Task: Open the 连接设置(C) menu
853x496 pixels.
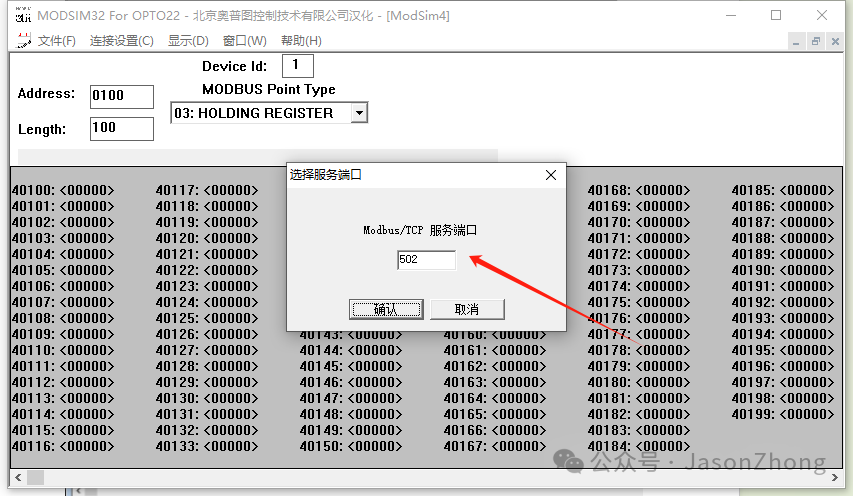Action: coord(122,41)
